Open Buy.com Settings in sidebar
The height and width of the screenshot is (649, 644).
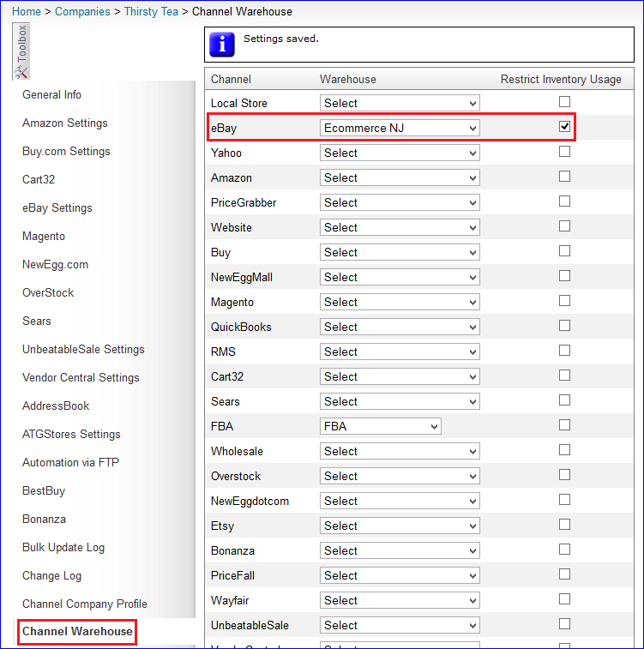pyautogui.click(x=66, y=152)
